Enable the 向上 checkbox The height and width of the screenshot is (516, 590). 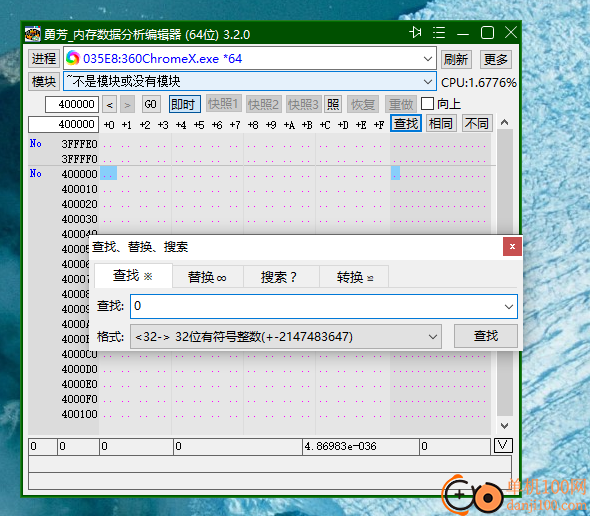427,104
